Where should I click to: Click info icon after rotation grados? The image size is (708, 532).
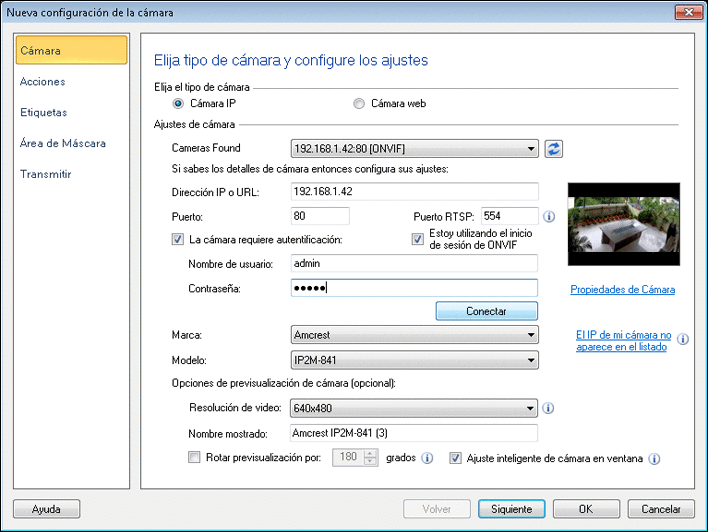427,459
